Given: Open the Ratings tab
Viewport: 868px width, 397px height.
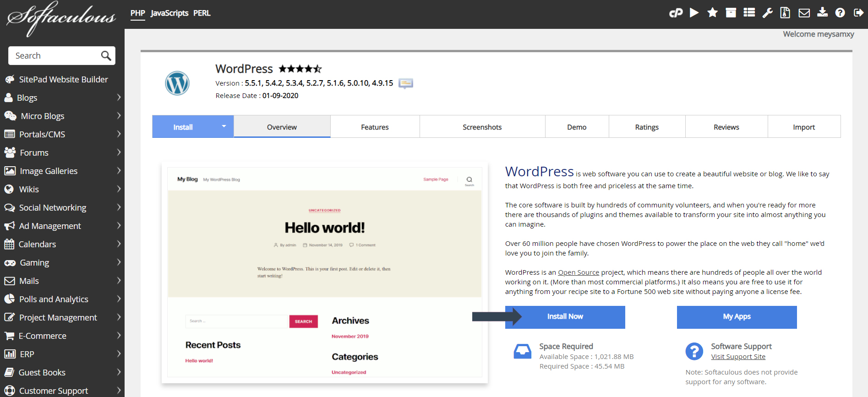Looking at the screenshot, I should pos(647,127).
